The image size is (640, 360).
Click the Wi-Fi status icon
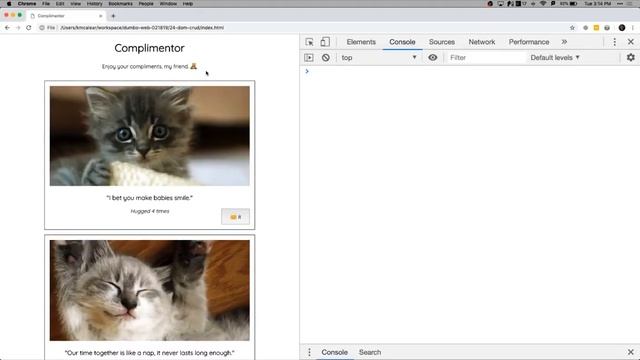point(543,4)
